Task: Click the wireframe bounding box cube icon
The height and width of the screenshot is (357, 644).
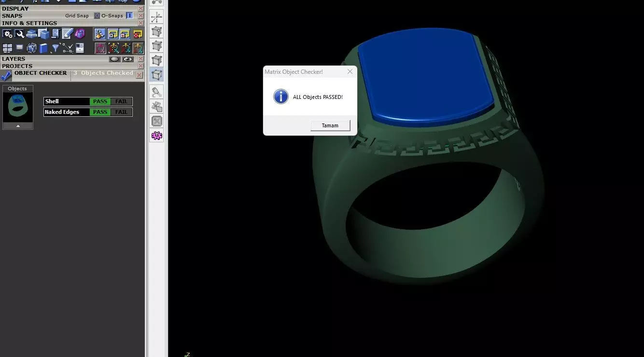Action: (31, 48)
